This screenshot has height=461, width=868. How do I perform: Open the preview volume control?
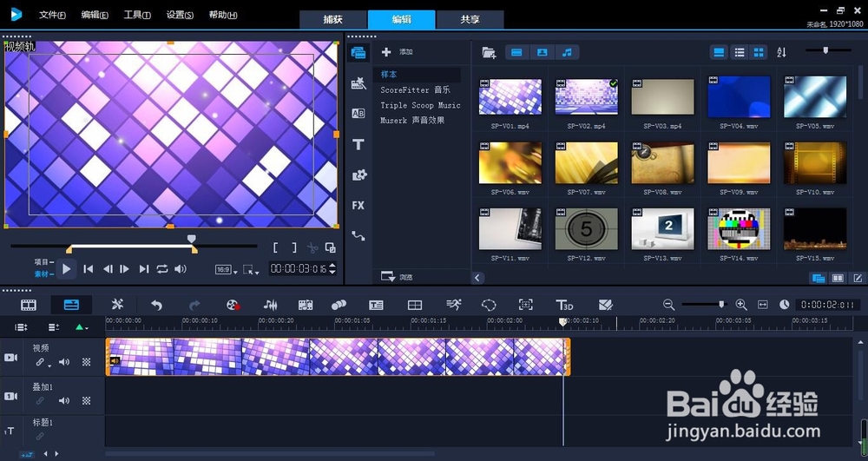pos(181,269)
